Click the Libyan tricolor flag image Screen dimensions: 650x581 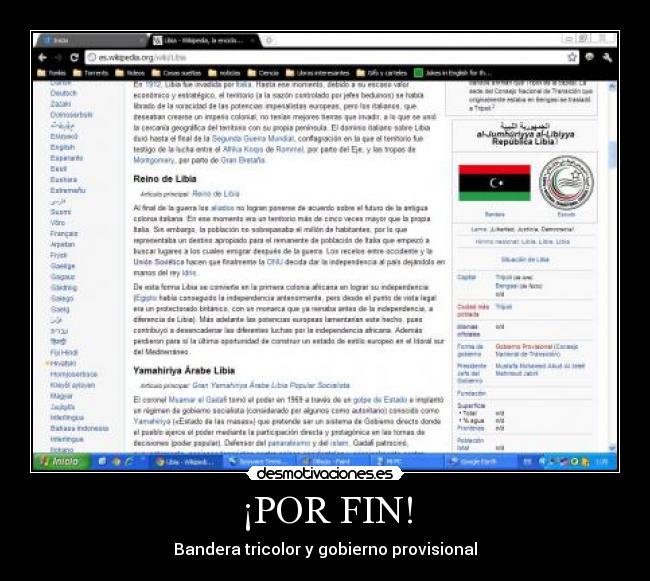[494, 183]
